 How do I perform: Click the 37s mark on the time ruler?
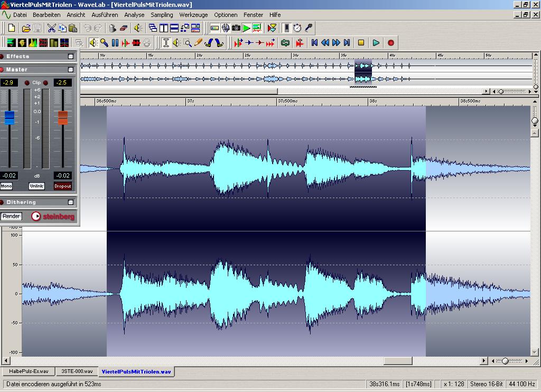pyautogui.click(x=190, y=101)
